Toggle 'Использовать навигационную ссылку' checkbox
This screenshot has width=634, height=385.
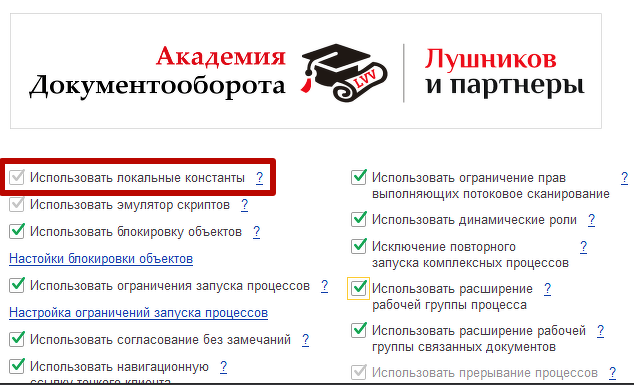[17, 366]
